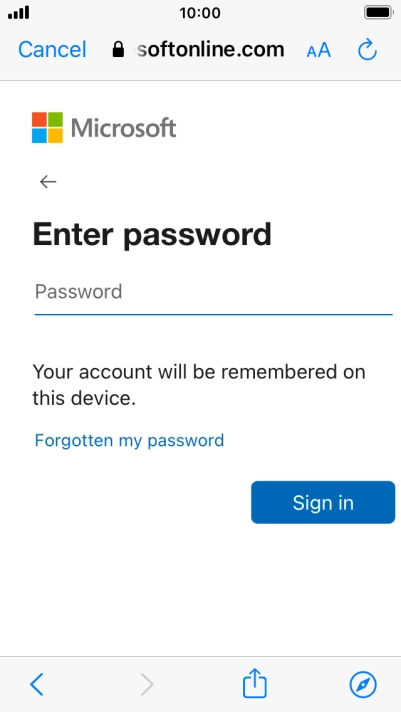The height and width of the screenshot is (712, 401).
Task: Tap the battery status icon
Action: click(x=379, y=13)
